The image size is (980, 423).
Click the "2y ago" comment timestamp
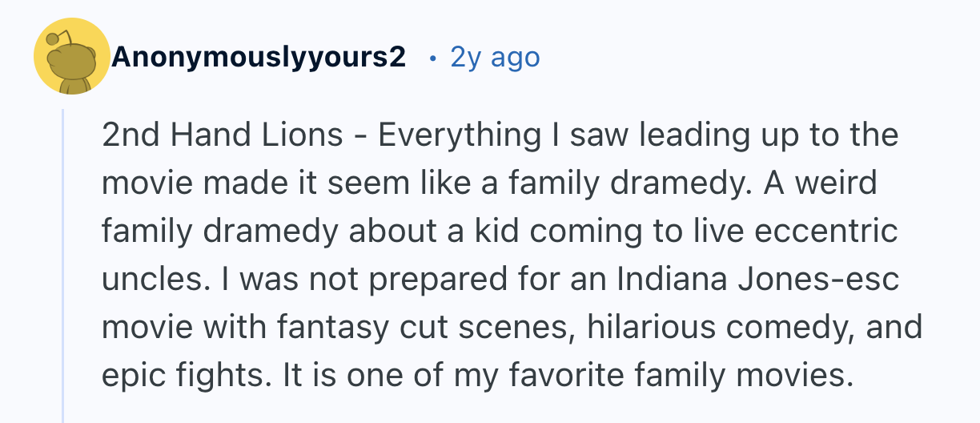coord(495,57)
